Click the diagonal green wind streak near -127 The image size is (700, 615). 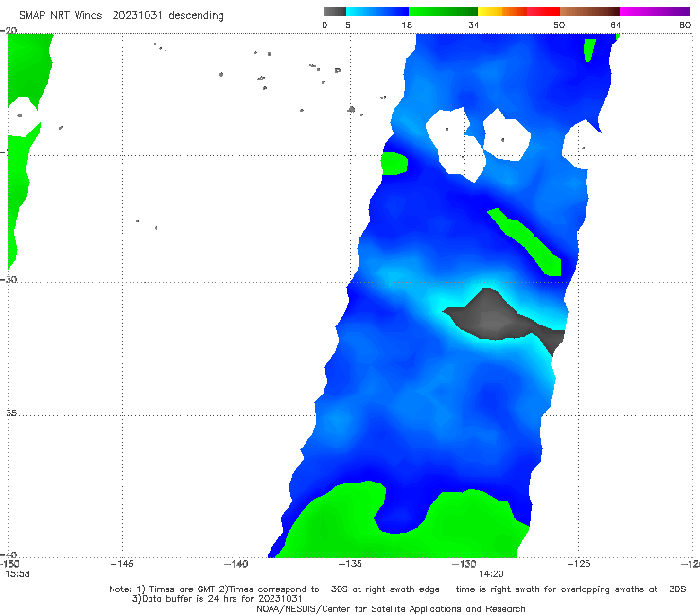click(x=526, y=242)
